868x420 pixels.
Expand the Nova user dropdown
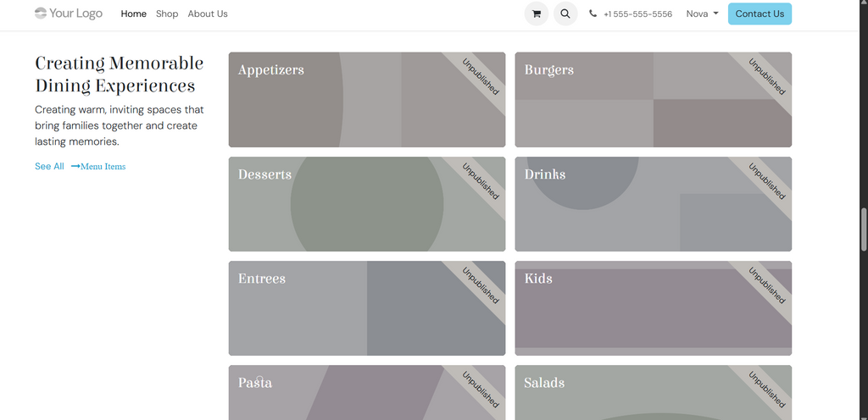(x=702, y=14)
